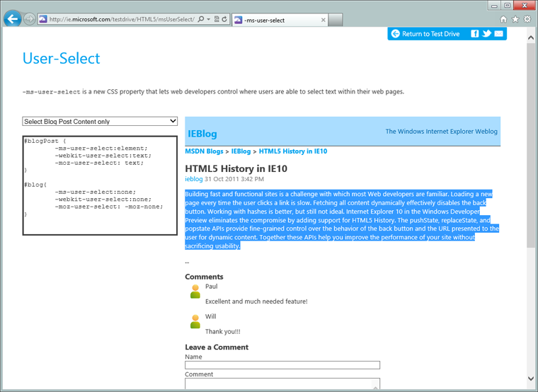The width and height of the screenshot is (538, 392).
Task: Refresh the page with the reload icon
Action: point(224,19)
